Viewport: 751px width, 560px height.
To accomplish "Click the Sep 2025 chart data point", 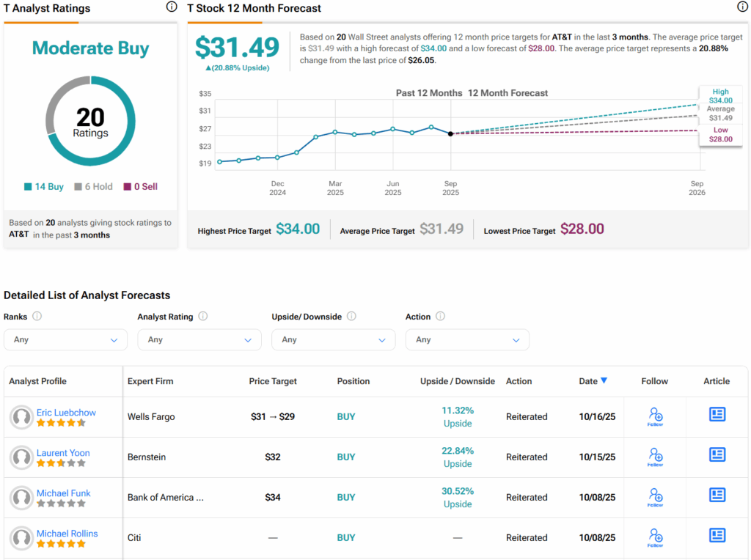I will point(450,133).
